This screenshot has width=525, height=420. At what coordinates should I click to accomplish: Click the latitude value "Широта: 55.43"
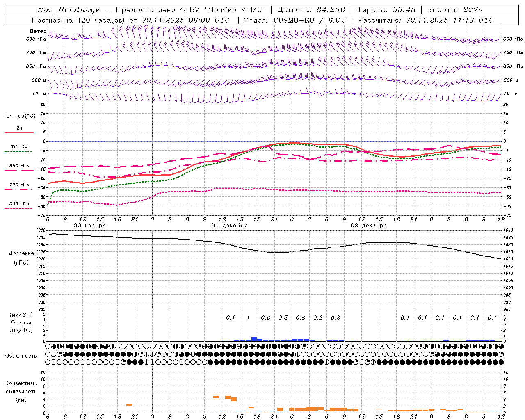(x=386, y=10)
